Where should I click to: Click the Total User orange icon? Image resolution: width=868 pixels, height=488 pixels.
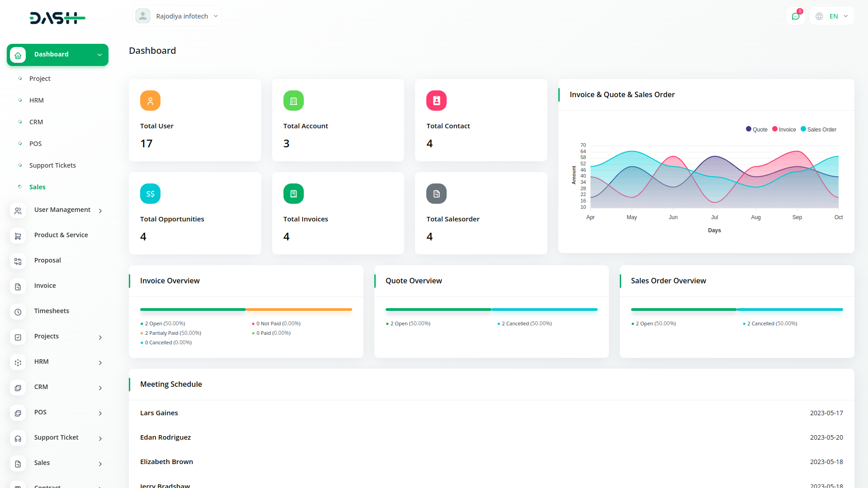point(150,101)
